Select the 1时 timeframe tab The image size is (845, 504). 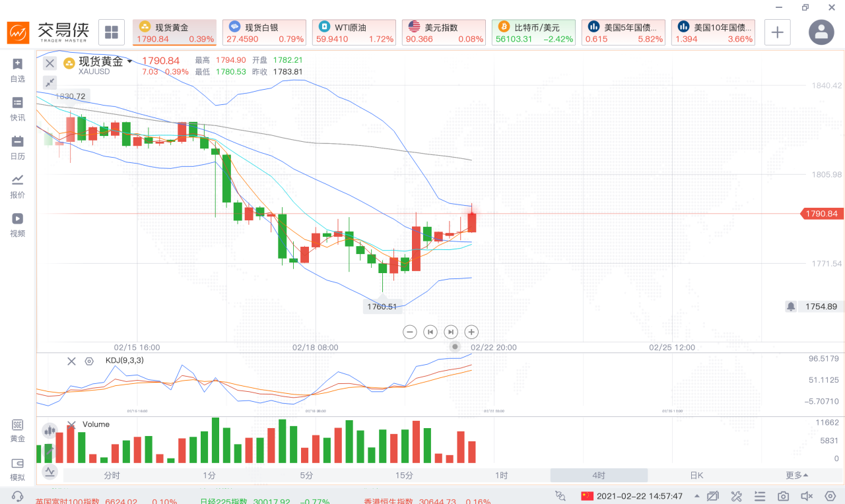pyautogui.click(x=502, y=476)
